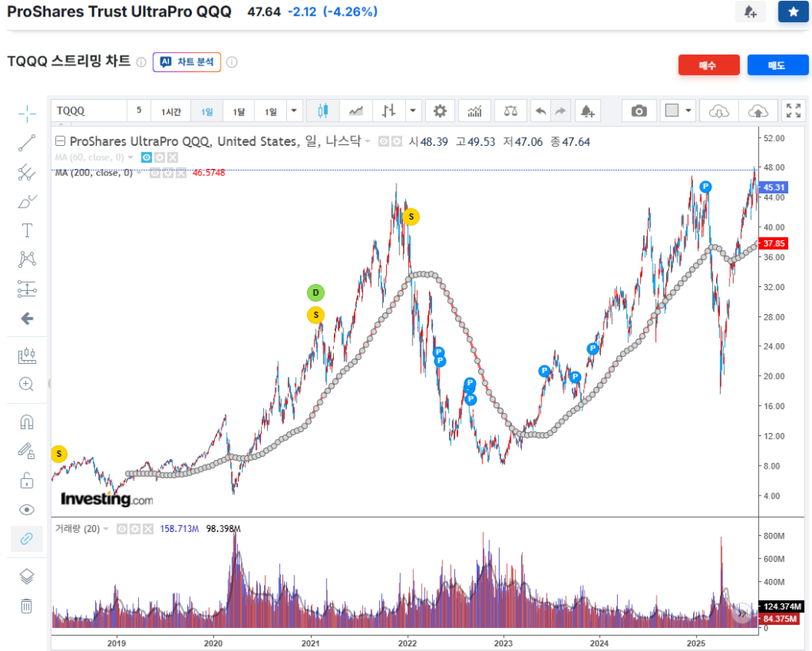
Task: Click the blue 매도 sell button
Action: pyautogui.click(x=777, y=66)
